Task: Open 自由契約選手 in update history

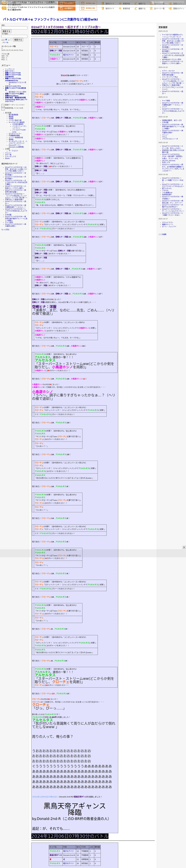Action: tap(167, 194)
